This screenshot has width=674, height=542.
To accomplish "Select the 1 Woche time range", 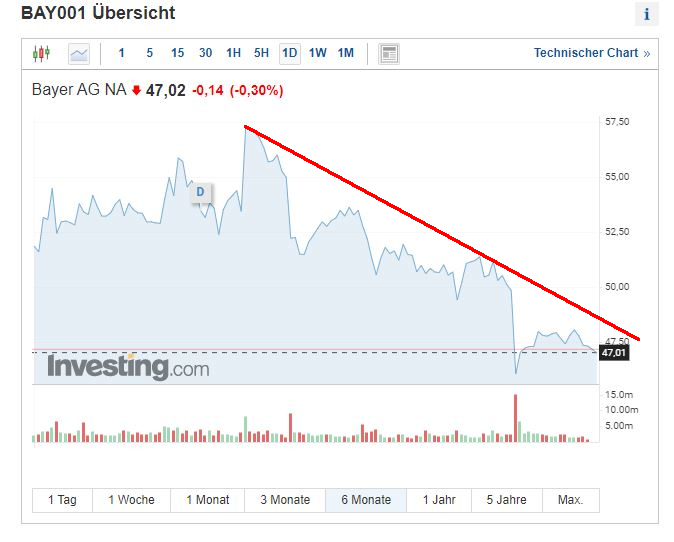I will pos(131,500).
